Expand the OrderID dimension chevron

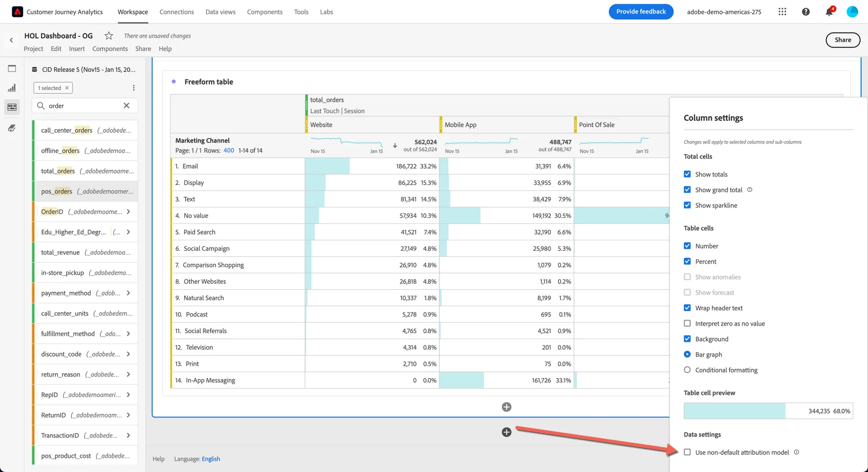tap(128, 211)
